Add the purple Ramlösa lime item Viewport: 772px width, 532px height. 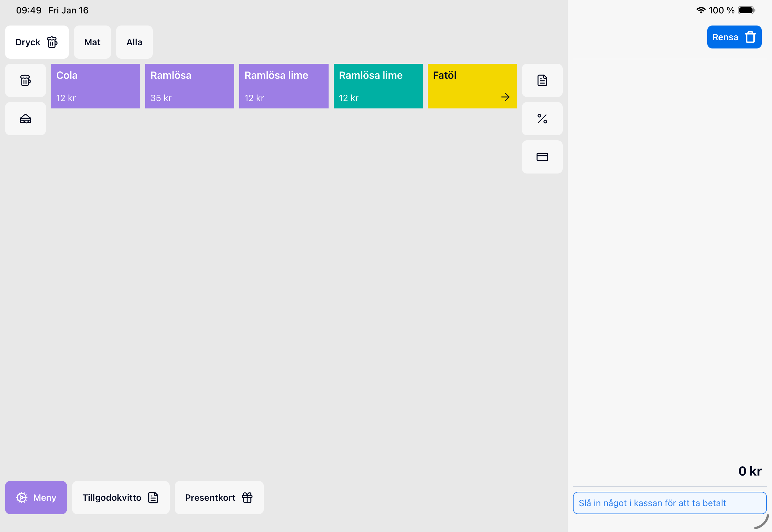(x=284, y=86)
